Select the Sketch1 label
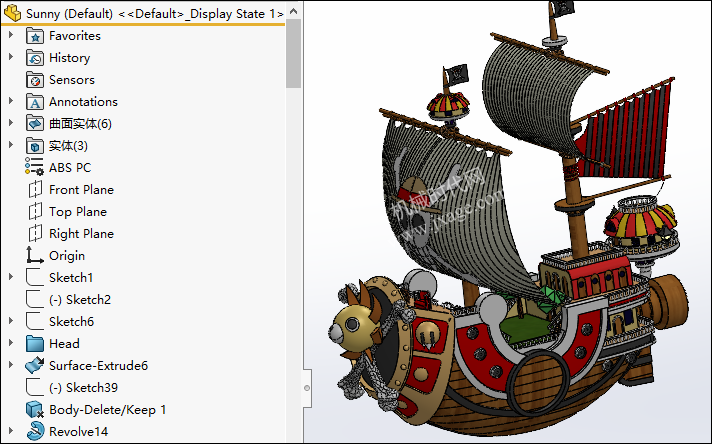Viewport: 712px width, 444px height. 71,277
